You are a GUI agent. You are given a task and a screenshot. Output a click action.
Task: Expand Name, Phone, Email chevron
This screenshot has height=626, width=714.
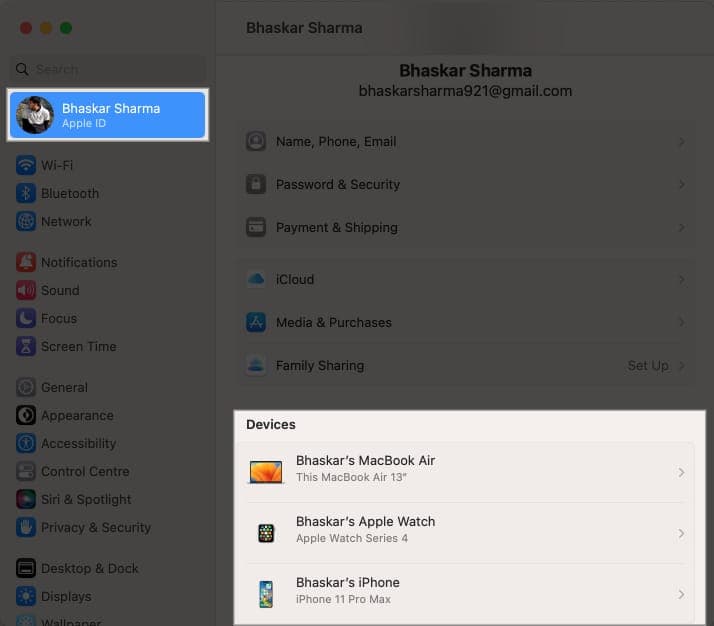click(681, 142)
